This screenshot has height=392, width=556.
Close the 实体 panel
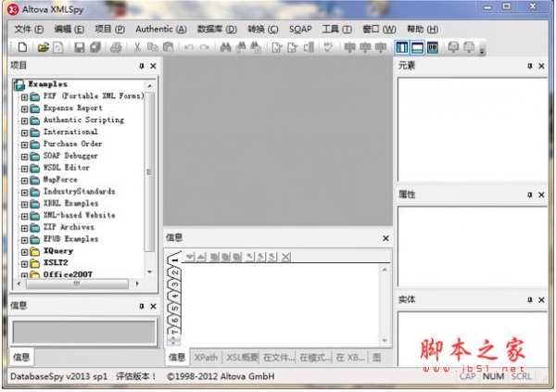coord(541,300)
